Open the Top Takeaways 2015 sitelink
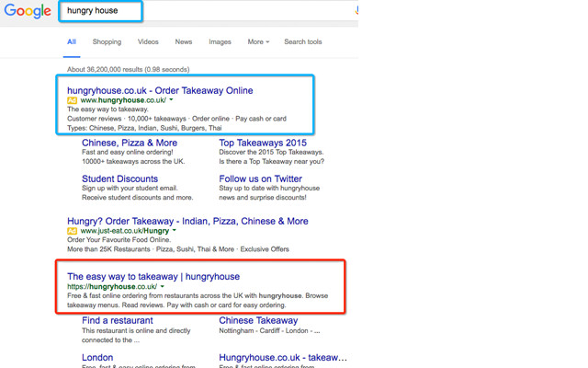 pyautogui.click(x=263, y=143)
